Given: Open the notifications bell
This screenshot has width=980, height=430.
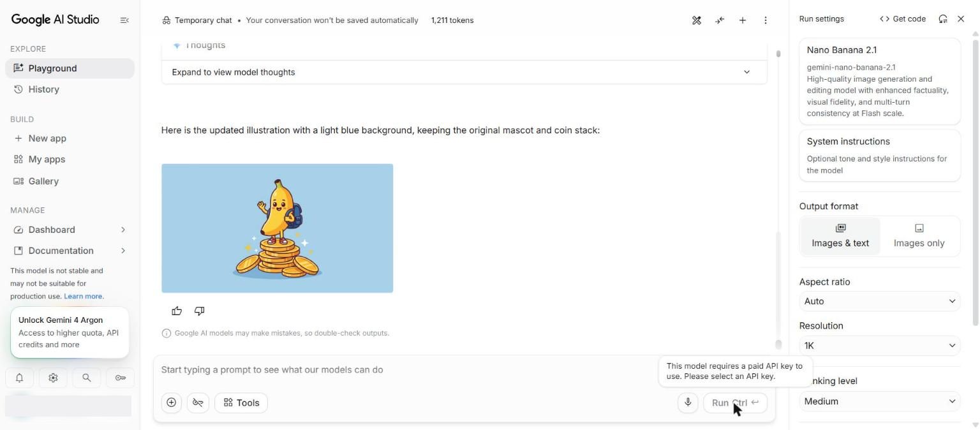Looking at the screenshot, I should coord(20,378).
